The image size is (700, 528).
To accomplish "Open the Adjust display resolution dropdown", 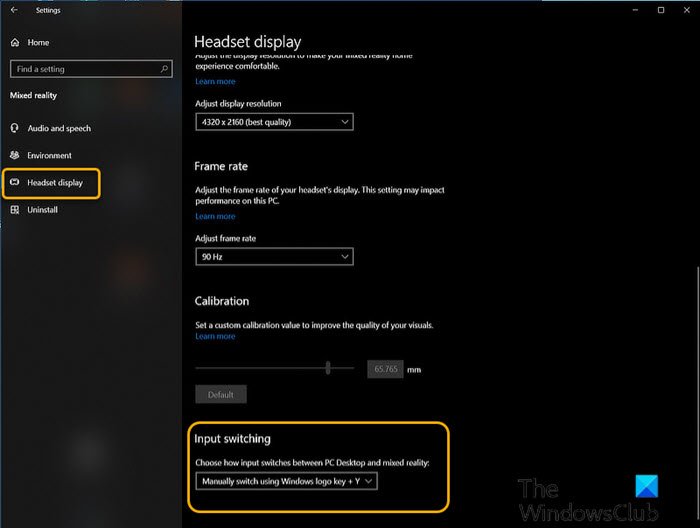I will 274,122.
